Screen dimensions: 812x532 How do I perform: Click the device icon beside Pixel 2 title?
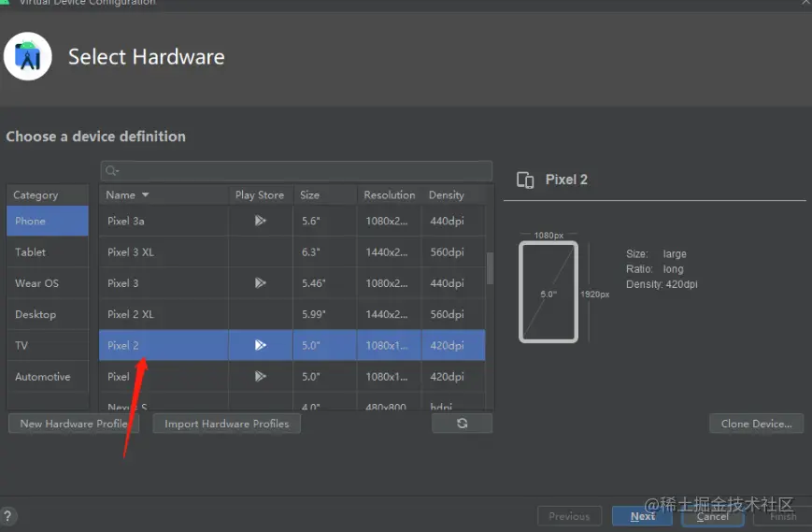[x=525, y=180]
